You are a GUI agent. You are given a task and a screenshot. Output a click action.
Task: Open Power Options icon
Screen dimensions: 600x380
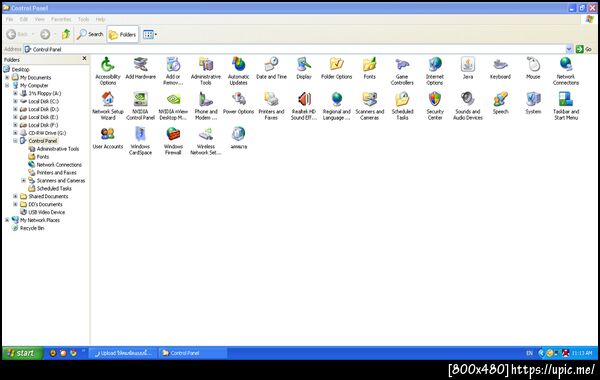238,103
